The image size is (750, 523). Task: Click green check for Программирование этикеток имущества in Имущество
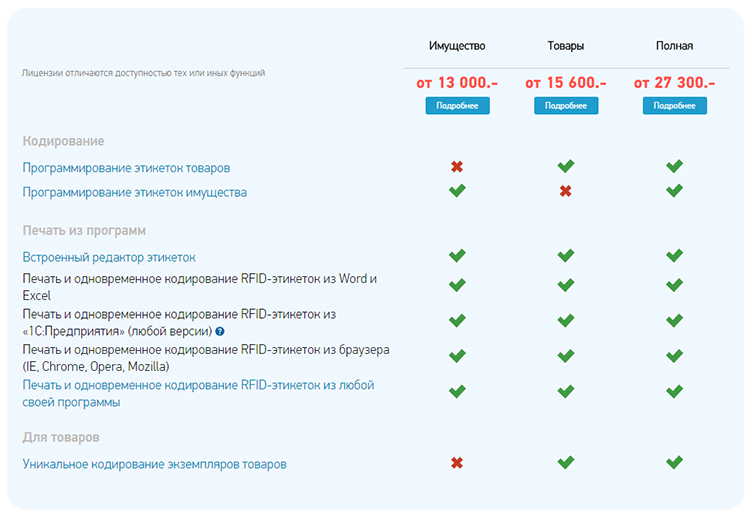(x=457, y=190)
